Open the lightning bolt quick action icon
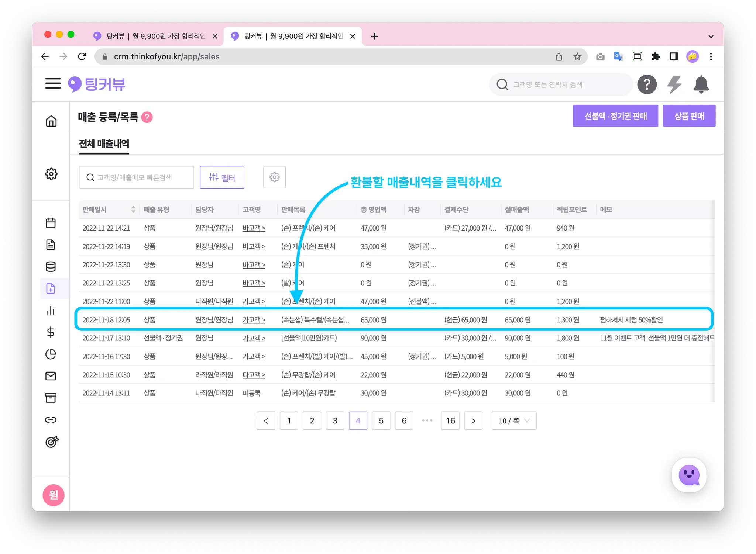Viewport: 756px width, 554px height. pyautogui.click(x=674, y=84)
